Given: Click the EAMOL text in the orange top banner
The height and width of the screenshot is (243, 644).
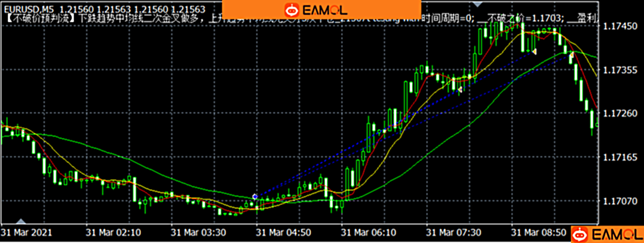Looking at the screenshot, I should click(325, 9).
